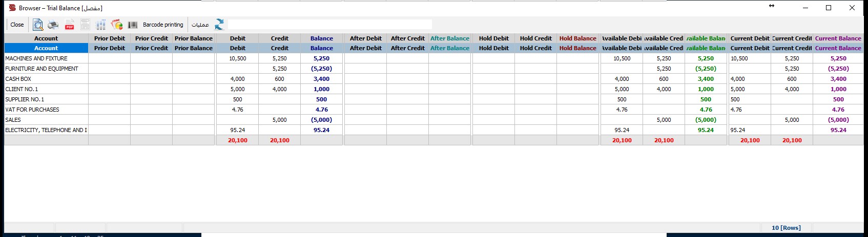
Task: Open the column settings icon
Action: 101,25
